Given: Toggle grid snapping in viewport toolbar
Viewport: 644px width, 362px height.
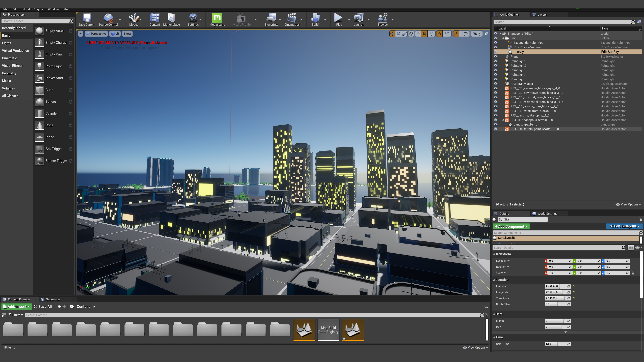Looking at the screenshot, I should [424, 34].
